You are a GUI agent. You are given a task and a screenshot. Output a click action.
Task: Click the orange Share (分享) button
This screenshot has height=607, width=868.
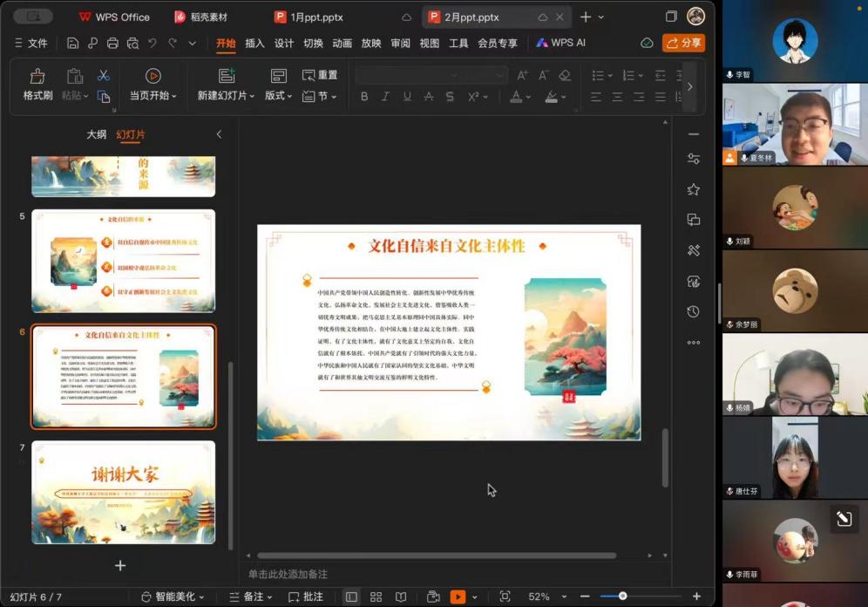coord(683,43)
